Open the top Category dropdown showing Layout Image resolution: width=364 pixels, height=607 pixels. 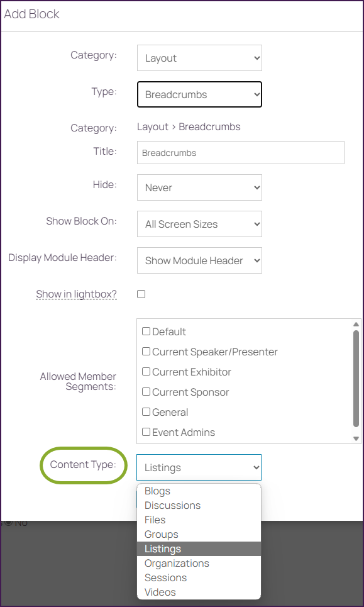(x=199, y=58)
